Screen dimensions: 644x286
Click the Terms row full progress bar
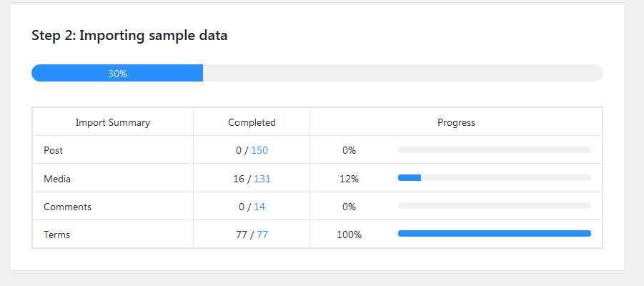(x=494, y=234)
